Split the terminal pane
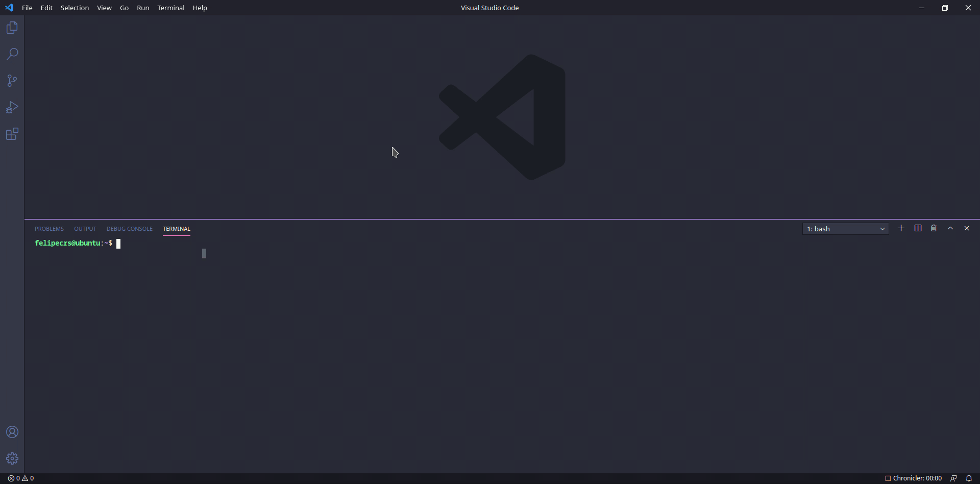 (x=918, y=228)
